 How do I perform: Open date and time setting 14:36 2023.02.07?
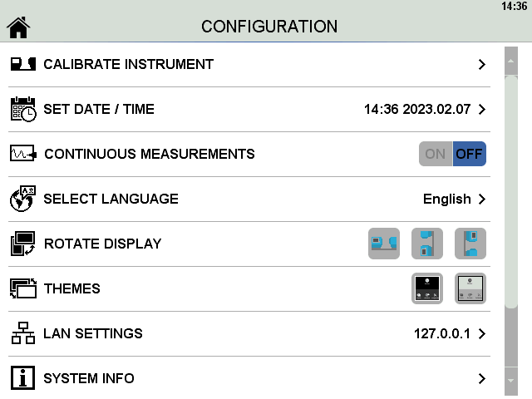424,109
